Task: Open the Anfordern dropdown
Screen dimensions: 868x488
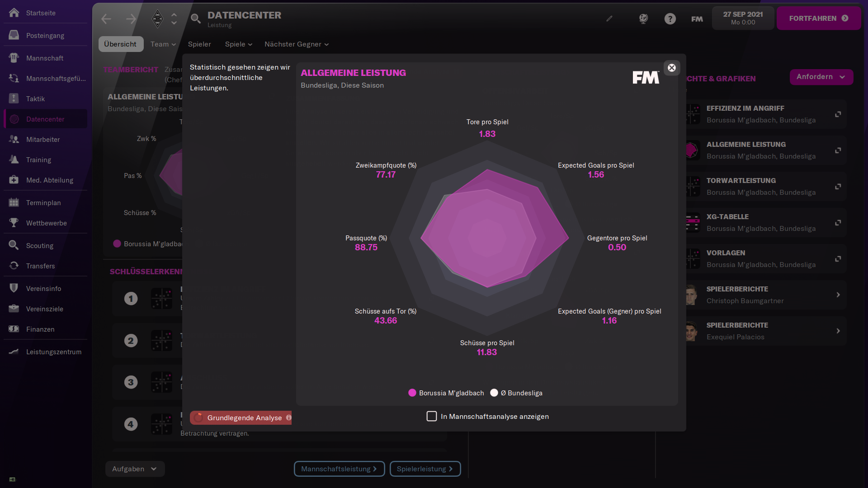Action: pos(821,77)
